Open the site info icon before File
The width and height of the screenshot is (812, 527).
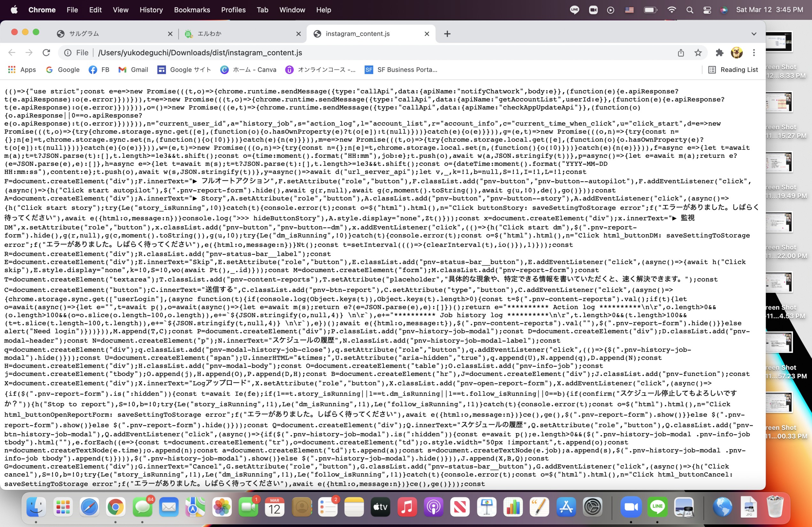[x=68, y=52]
